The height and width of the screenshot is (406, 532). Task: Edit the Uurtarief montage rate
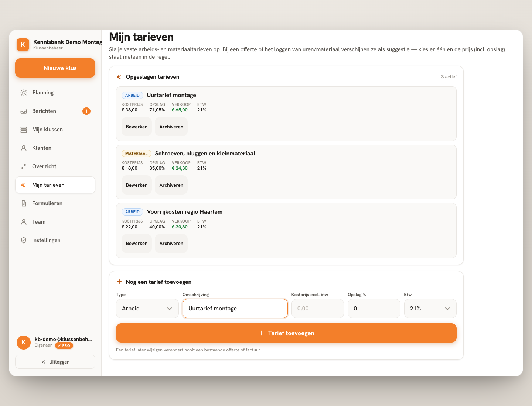click(x=137, y=127)
